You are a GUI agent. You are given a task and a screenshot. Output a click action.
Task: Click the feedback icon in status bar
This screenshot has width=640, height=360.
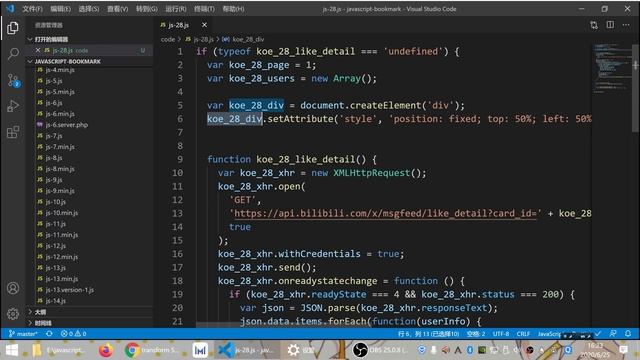tap(613, 333)
